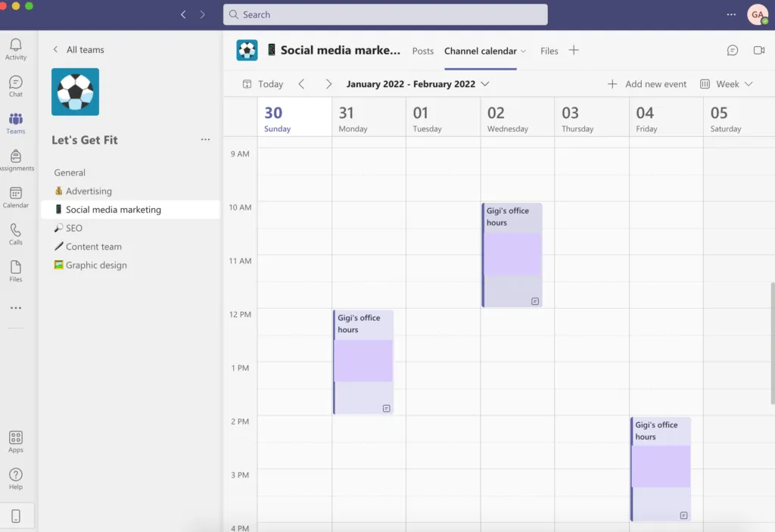This screenshot has height=532, width=775.
Task: Open Assignments in the sidebar
Action: [x=16, y=160]
